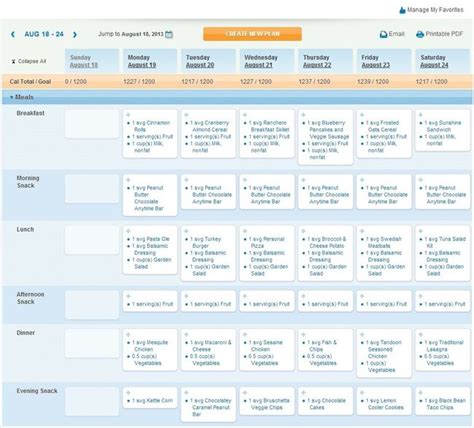Add item to Thursday Breakfast via plus icon

click(x=303, y=115)
